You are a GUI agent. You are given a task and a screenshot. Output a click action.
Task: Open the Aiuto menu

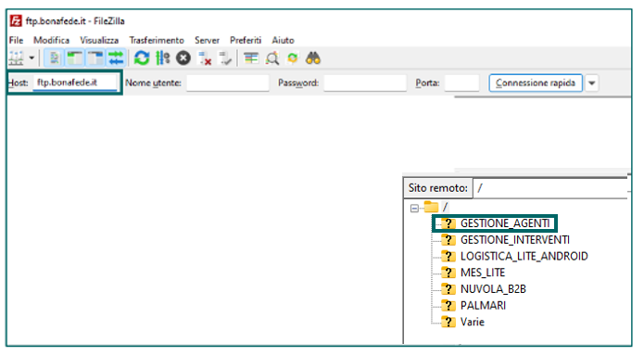(x=283, y=40)
